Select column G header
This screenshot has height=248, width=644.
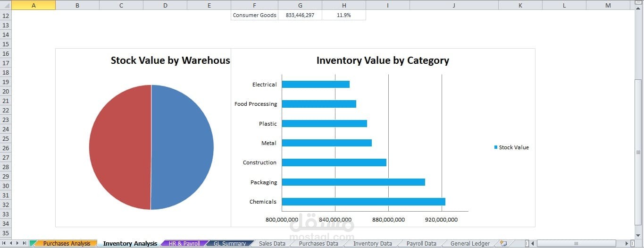(300, 5)
